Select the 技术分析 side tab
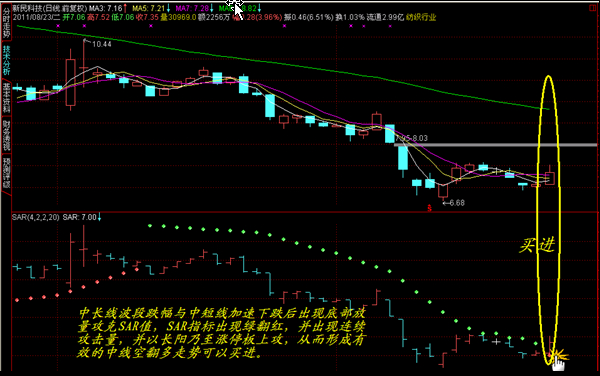The image size is (600, 376). coord(6,60)
